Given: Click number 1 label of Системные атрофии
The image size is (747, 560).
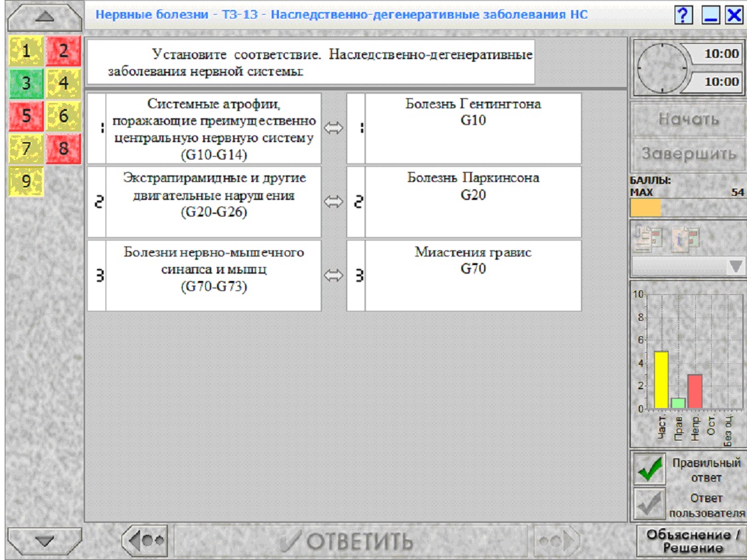Looking at the screenshot, I should click(97, 129).
